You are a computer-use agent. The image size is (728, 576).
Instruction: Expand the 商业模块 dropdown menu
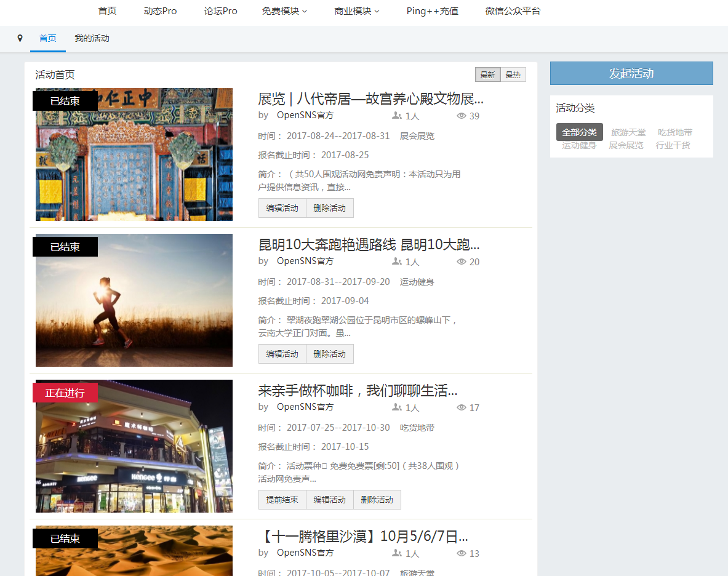coord(356,10)
